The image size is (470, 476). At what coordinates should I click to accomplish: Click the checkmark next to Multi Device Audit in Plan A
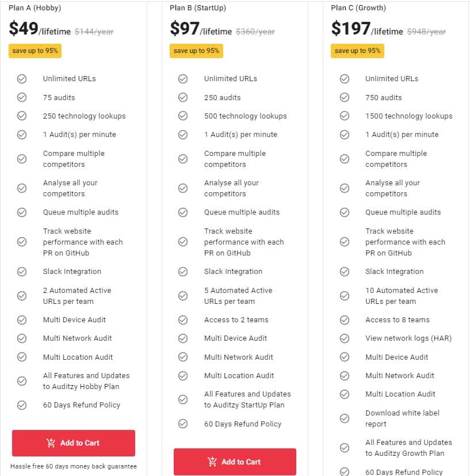[22, 319]
